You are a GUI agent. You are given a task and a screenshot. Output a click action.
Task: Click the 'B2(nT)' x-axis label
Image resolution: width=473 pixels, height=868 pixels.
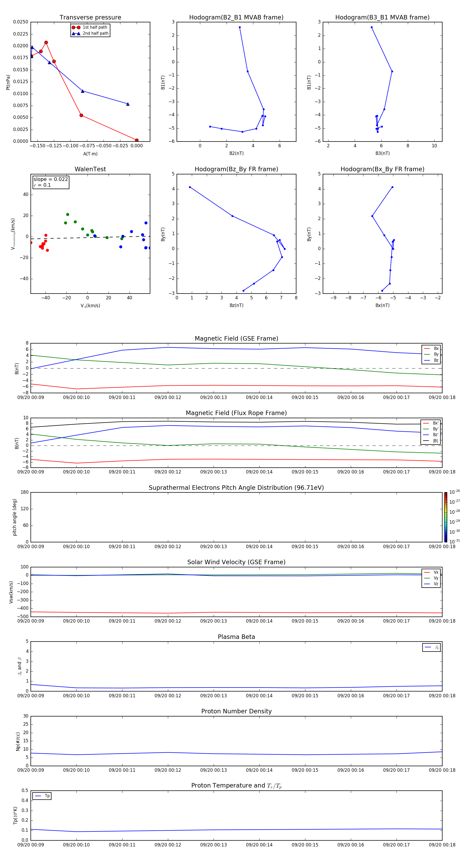point(236,153)
